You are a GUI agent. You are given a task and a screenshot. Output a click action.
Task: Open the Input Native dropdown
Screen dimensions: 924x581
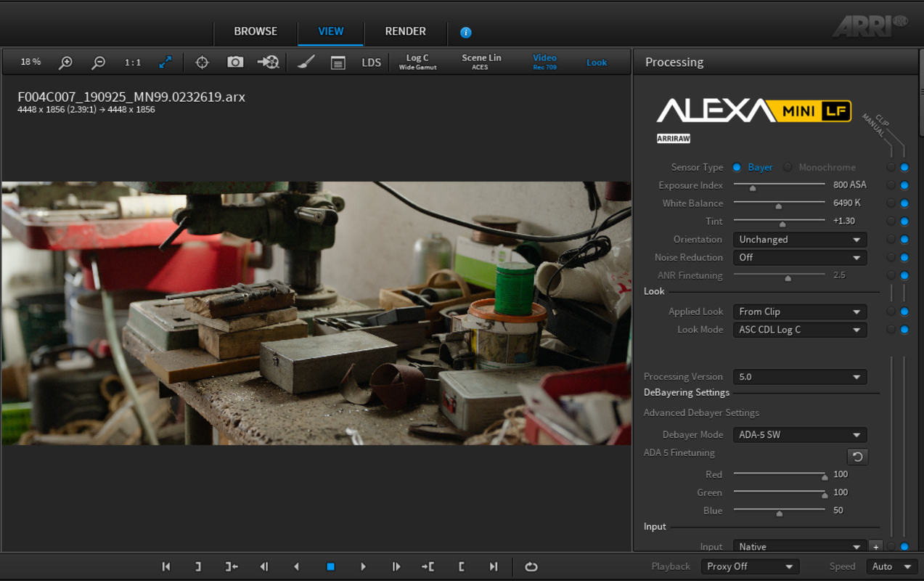click(800, 547)
